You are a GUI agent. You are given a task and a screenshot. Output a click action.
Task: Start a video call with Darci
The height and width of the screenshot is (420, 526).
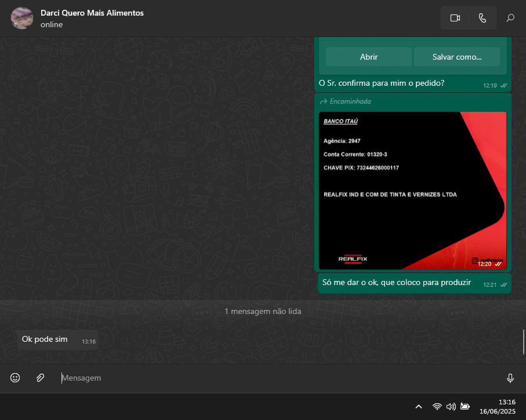[x=455, y=18]
